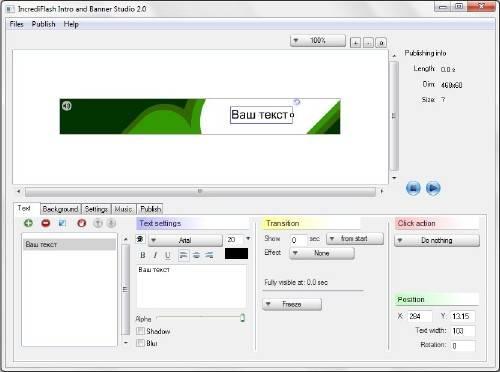
Task: Open the Arial font dropdown
Action: coord(185,240)
